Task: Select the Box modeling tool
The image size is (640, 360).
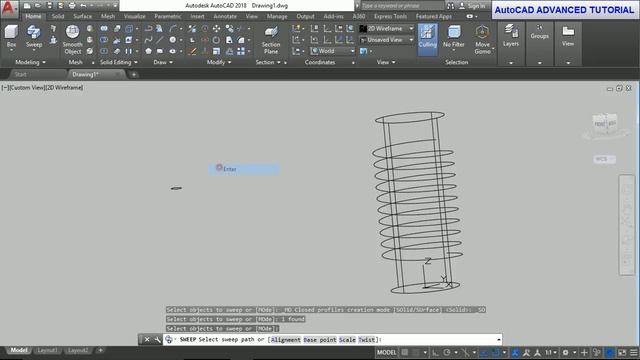Action: pos(11,37)
